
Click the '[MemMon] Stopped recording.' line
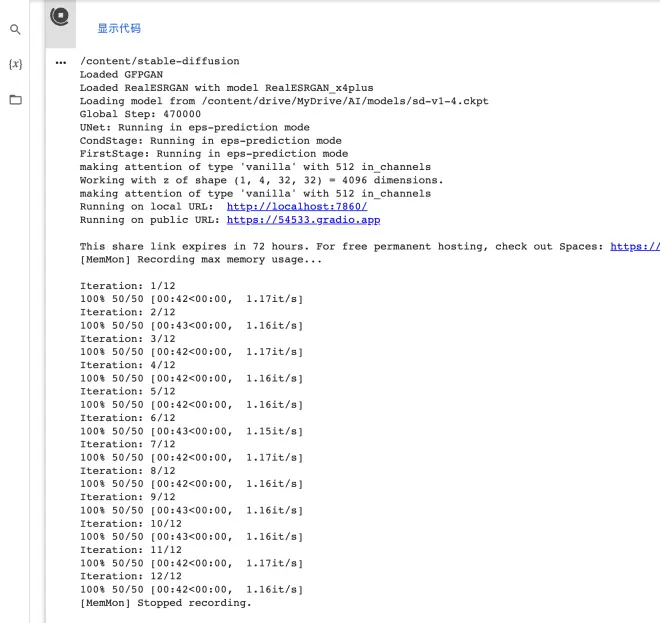(165, 603)
